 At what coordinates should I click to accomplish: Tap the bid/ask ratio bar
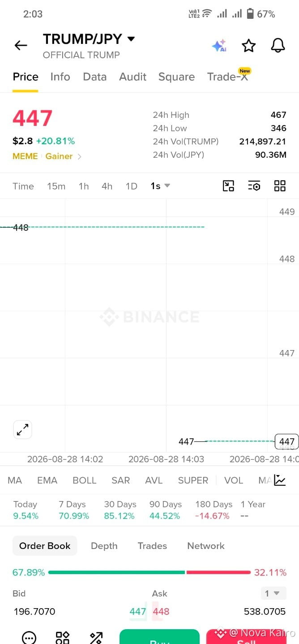point(149,572)
